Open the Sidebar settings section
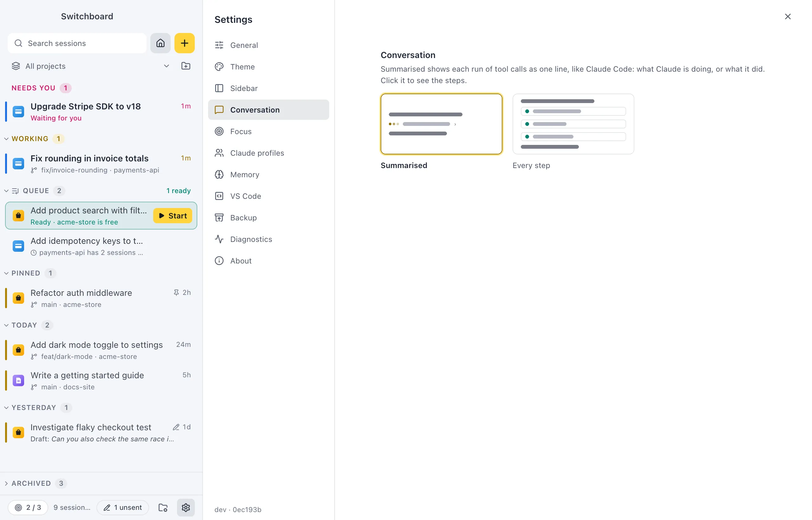 [x=269, y=88]
